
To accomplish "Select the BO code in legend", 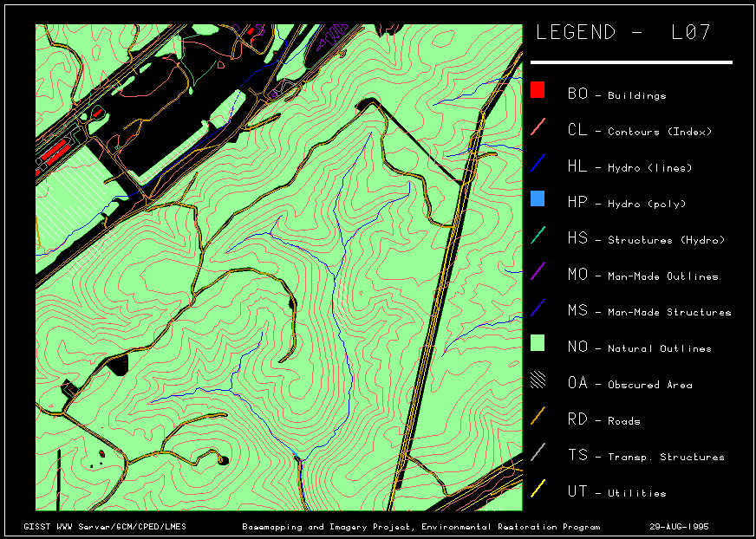I will click(577, 94).
